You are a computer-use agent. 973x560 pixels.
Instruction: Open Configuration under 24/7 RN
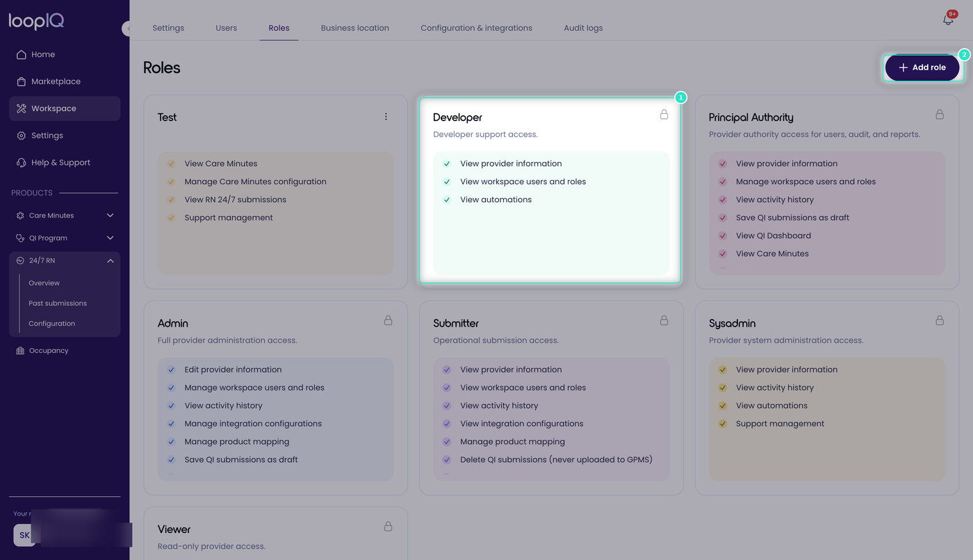(x=52, y=323)
